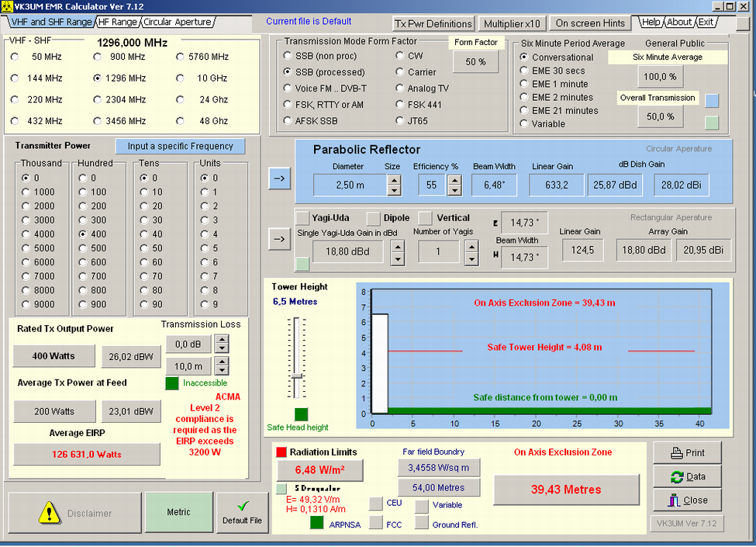Click the green swatch beside the 50,0 % value
Screen dimensions: 756x547
[x=712, y=123]
